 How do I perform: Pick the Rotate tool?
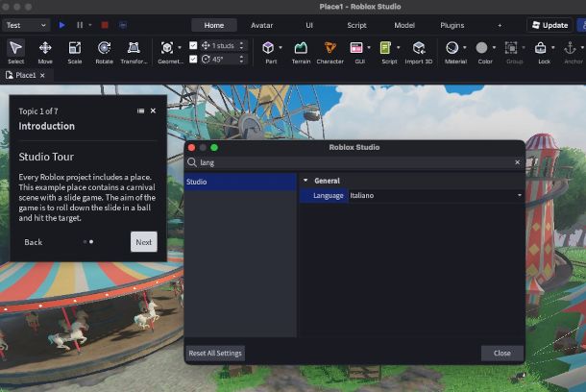click(105, 52)
